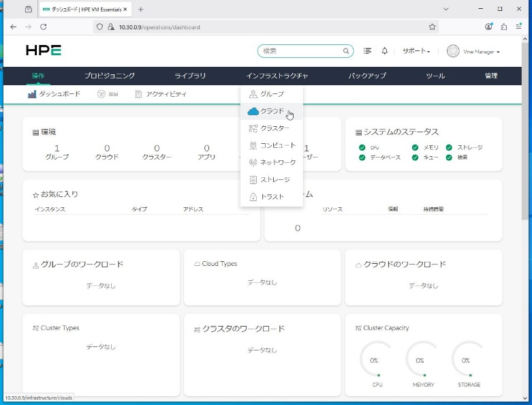Click the search magnifier icon
Screen dimensions: 532x405
tap(346, 51)
